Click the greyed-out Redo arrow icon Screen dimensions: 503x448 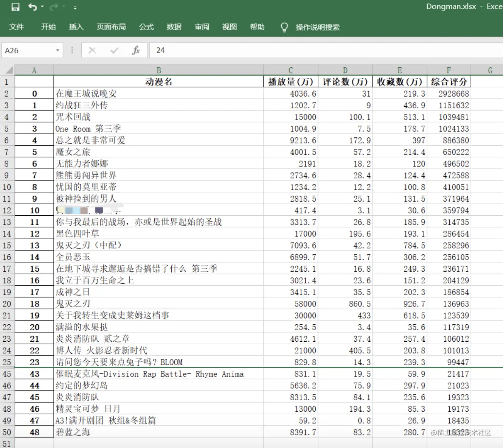coord(54,7)
